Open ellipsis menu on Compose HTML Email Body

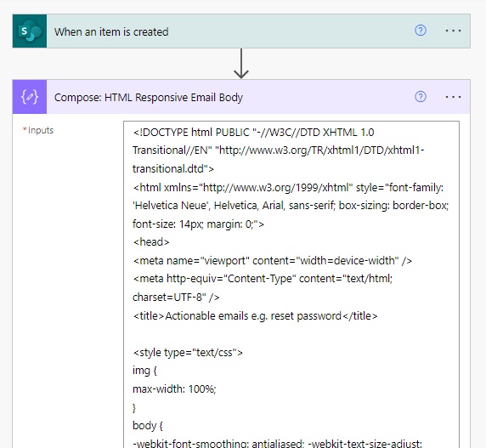(x=453, y=97)
